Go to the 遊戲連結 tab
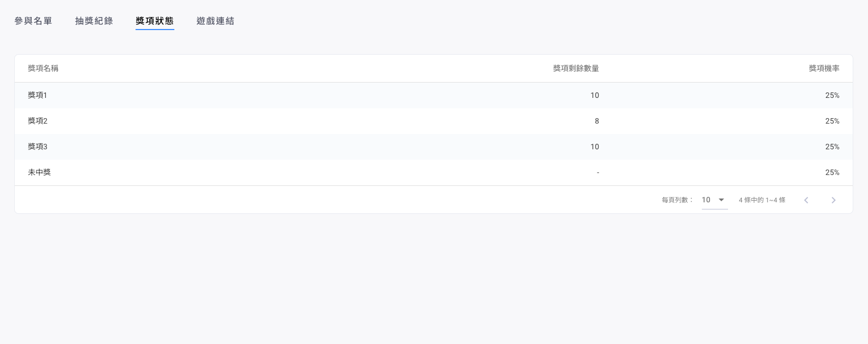Screen dimensions: 868x344 coord(215,21)
